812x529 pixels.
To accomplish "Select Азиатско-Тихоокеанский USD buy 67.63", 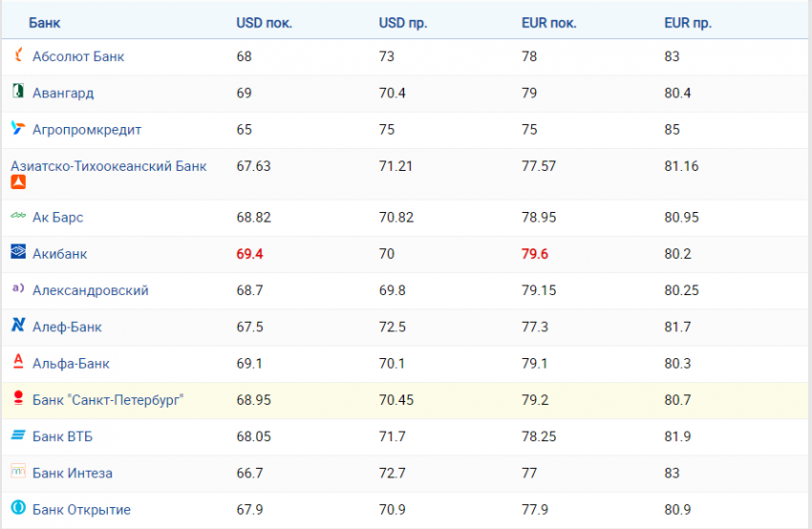I will [x=254, y=166].
